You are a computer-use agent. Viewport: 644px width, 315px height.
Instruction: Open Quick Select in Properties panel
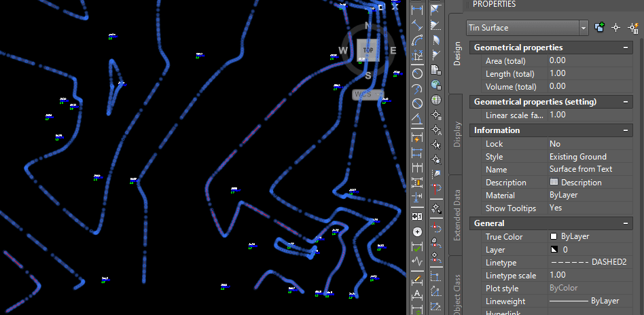point(633,28)
